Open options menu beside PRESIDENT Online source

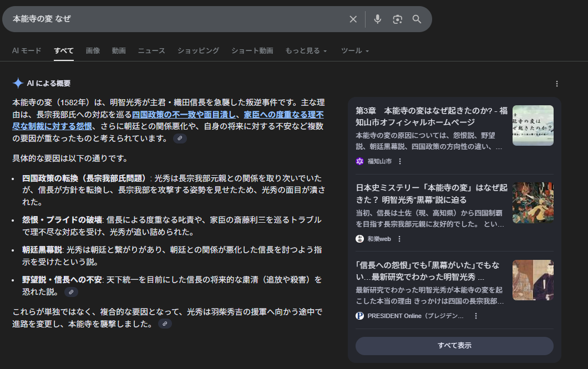[475, 316]
